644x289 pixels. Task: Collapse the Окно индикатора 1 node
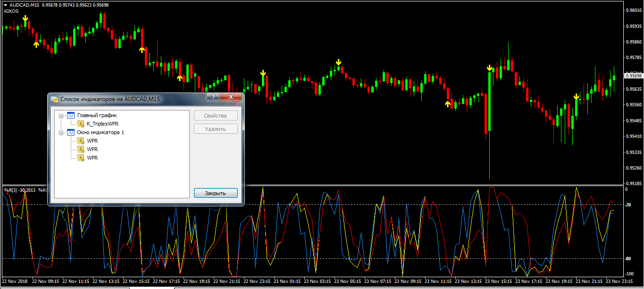pos(61,133)
